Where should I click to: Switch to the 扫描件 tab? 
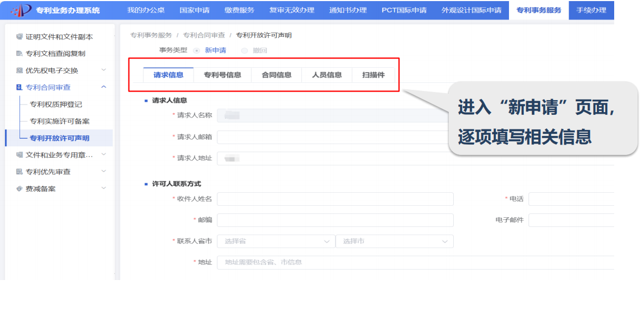point(373,75)
